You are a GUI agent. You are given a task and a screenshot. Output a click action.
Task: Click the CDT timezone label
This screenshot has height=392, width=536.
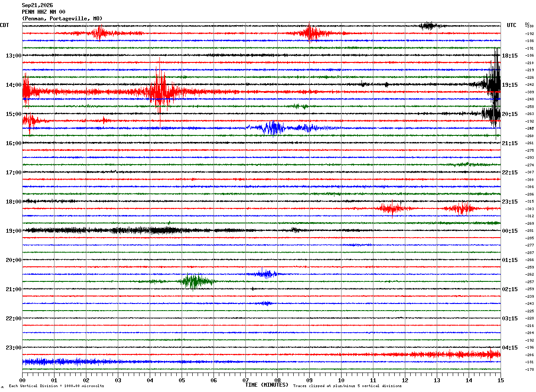point(4,25)
